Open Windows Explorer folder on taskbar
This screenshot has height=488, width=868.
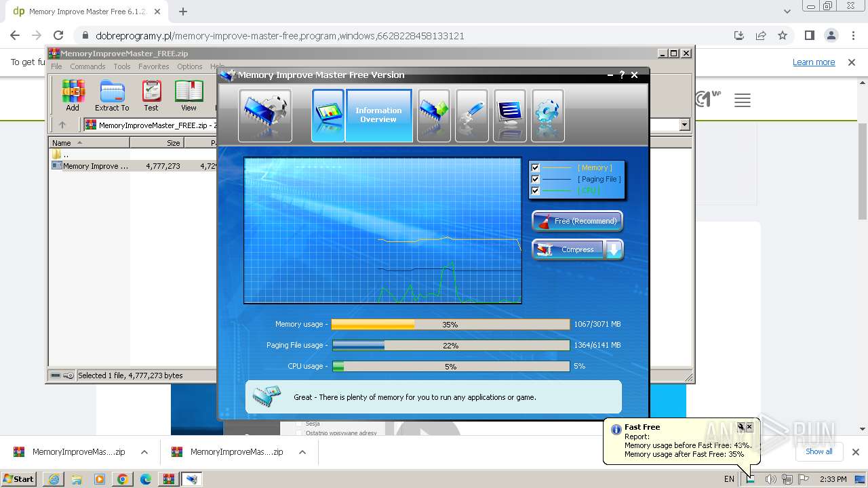point(77,479)
